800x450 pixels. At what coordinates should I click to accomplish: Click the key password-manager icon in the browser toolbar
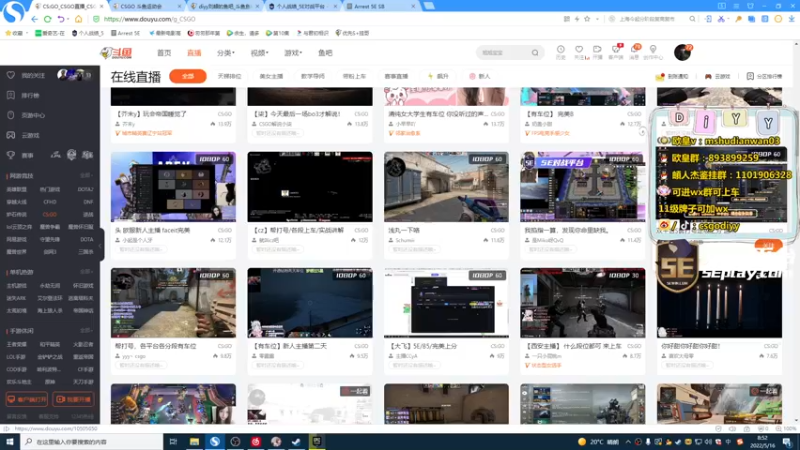click(738, 19)
